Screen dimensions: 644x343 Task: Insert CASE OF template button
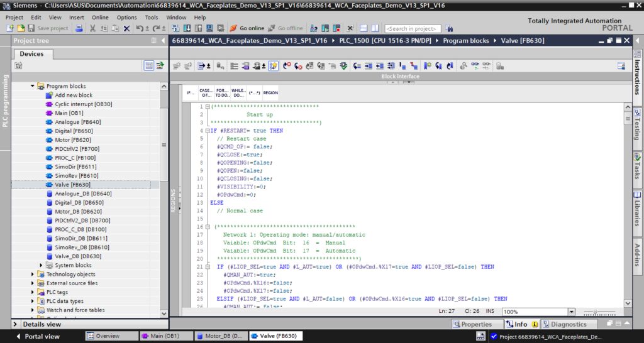click(206, 93)
